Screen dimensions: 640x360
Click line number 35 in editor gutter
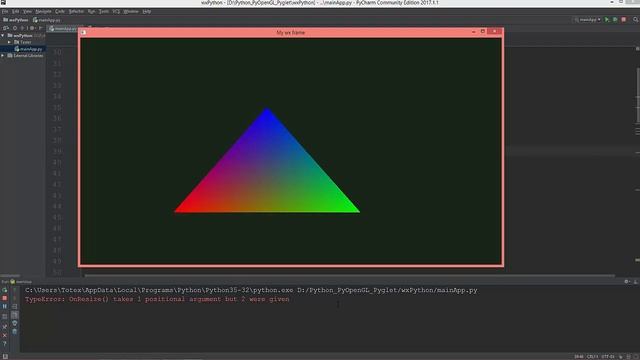[x=57, y=107]
